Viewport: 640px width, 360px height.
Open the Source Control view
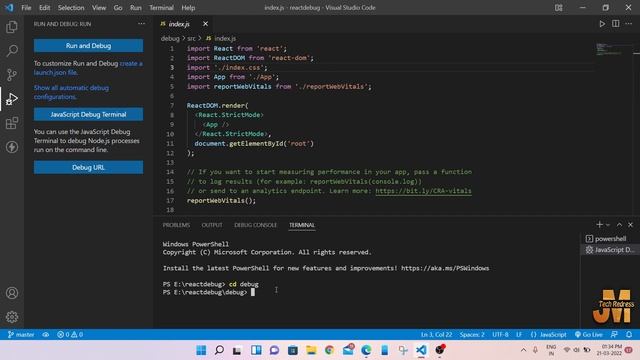(12, 75)
